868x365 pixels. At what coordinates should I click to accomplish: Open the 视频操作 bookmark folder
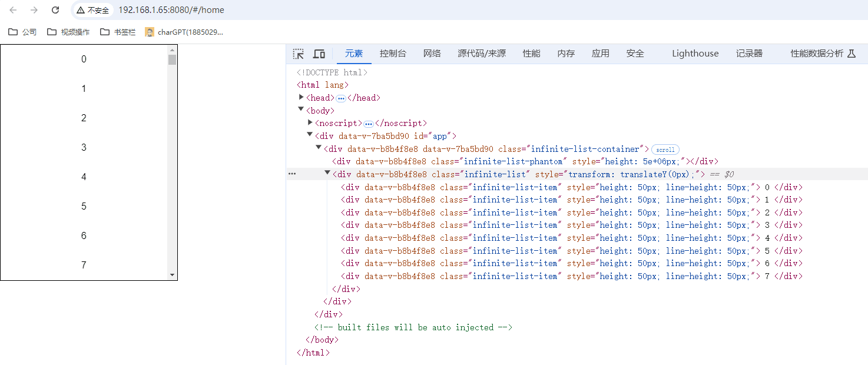coord(68,32)
